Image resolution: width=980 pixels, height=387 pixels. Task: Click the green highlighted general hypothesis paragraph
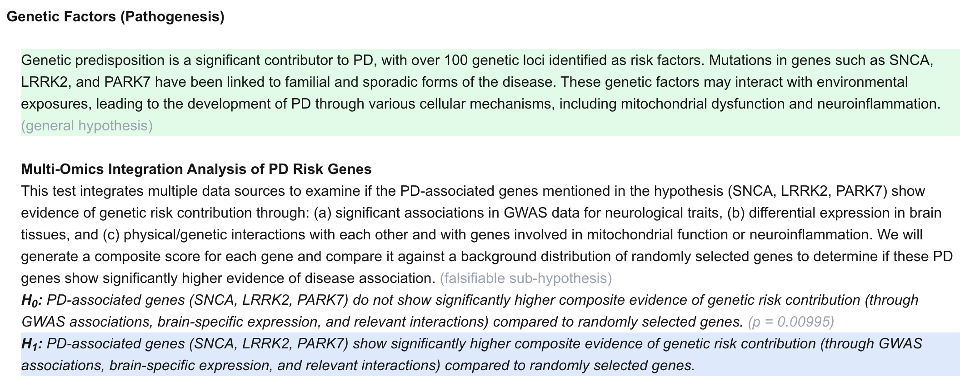click(x=490, y=93)
